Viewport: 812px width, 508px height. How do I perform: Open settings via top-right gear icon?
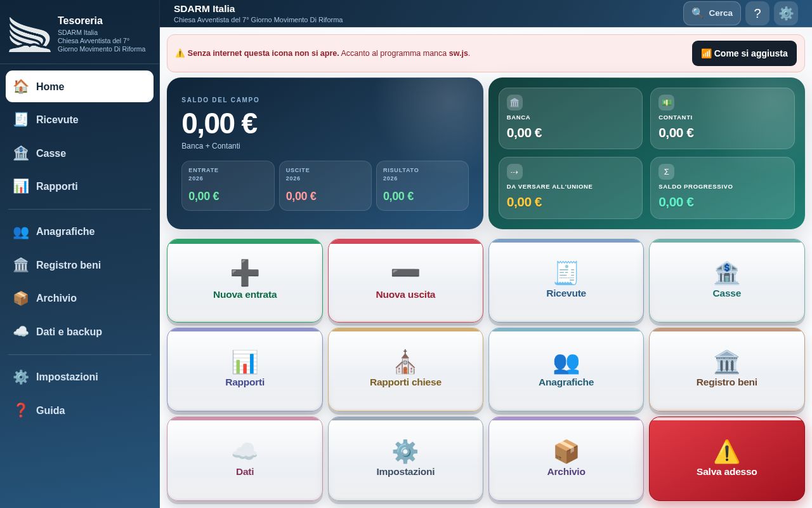point(786,13)
